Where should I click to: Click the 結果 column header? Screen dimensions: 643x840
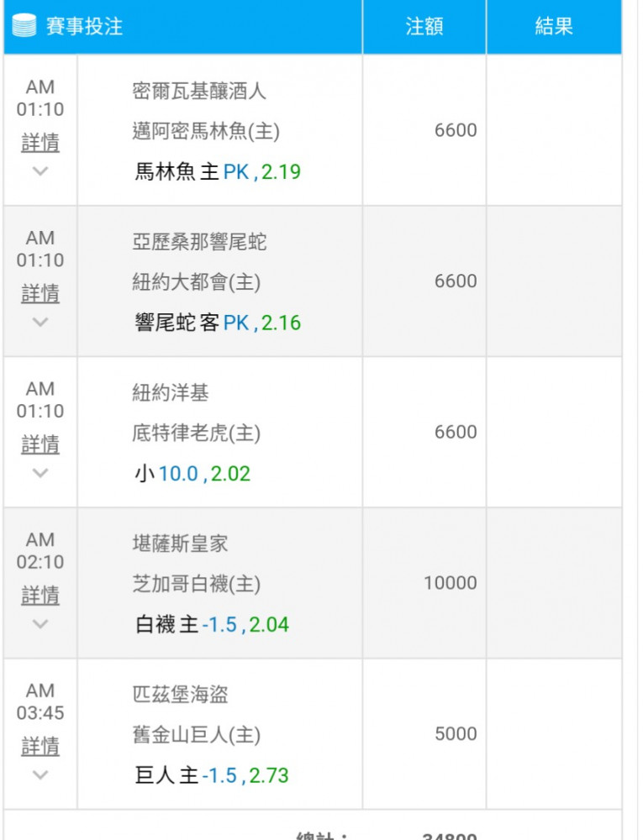point(554,26)
